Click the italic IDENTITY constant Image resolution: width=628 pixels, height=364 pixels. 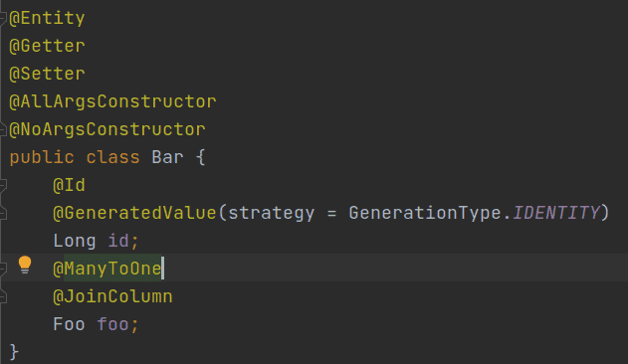tap(556, 213)
